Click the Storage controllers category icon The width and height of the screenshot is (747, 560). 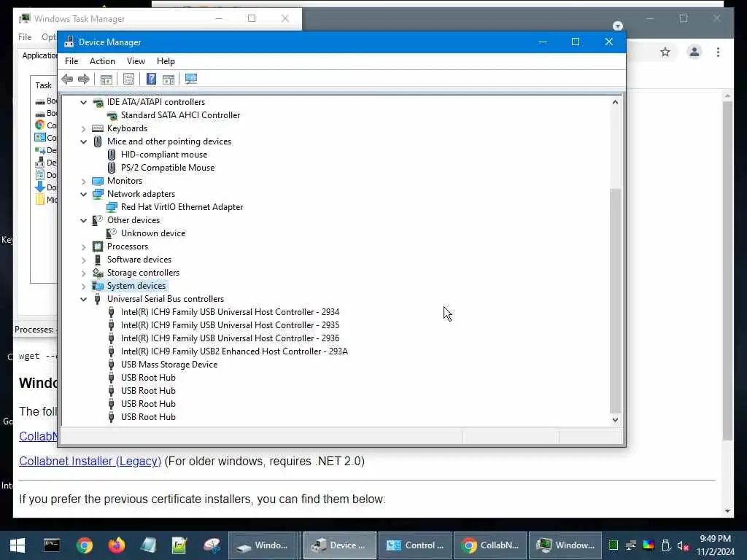coord(98,273)
